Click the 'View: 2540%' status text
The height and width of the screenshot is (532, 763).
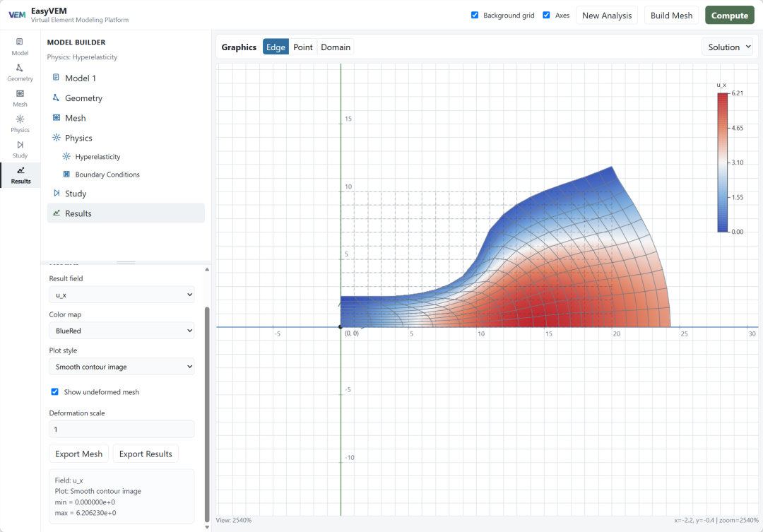tap(234, 520)
